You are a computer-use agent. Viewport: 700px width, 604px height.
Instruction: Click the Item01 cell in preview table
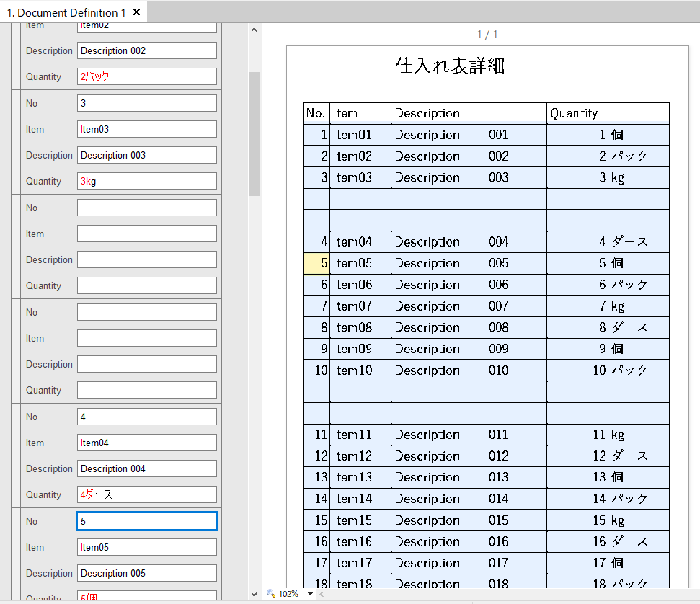(x=360, y=134)
